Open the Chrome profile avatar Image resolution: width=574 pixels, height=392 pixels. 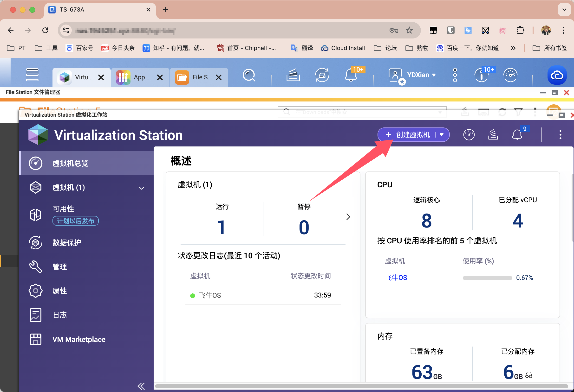(x=546, y=30)
